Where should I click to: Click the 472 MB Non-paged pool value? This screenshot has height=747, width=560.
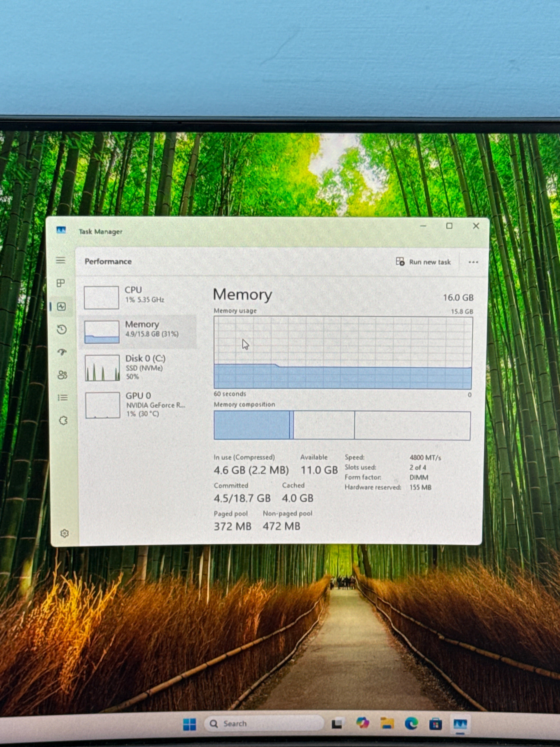pos(281,526)
